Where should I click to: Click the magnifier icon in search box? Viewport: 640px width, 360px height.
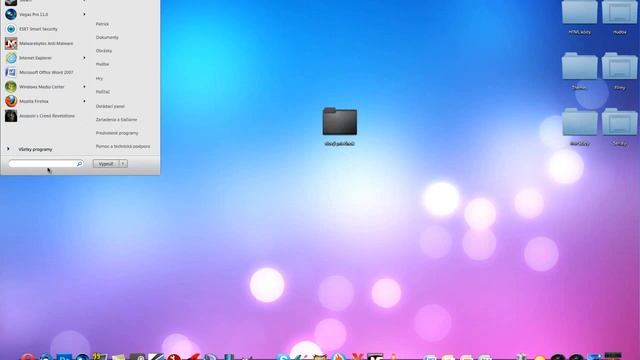click(79, 164)
